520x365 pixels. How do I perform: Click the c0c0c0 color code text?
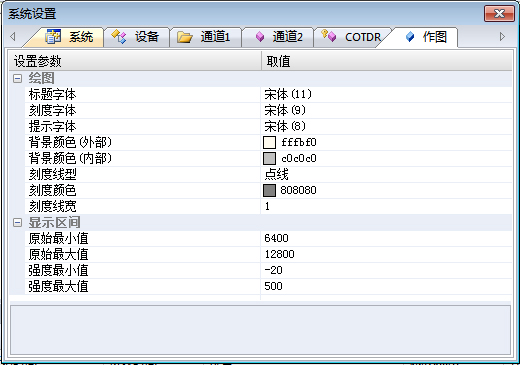(299, 158)
